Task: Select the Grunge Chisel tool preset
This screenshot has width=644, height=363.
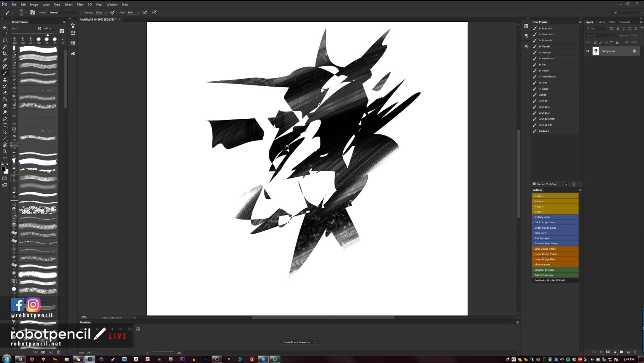Action: click(547, 119)
